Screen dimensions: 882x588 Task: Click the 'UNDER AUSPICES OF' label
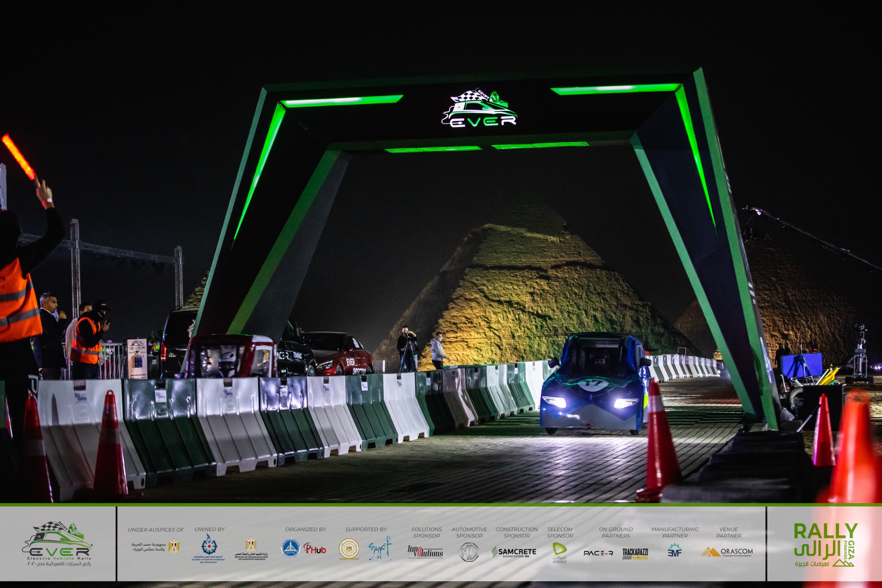tap(156, 529)
